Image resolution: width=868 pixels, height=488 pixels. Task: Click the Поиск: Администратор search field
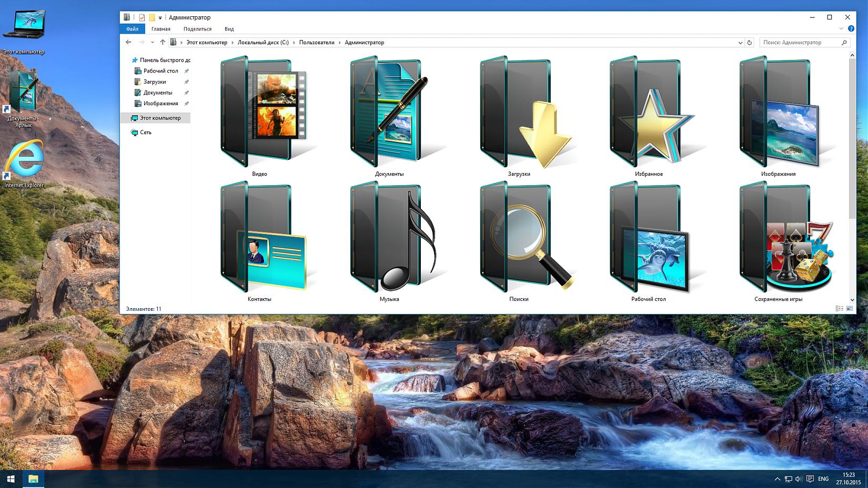click(801, 43)
